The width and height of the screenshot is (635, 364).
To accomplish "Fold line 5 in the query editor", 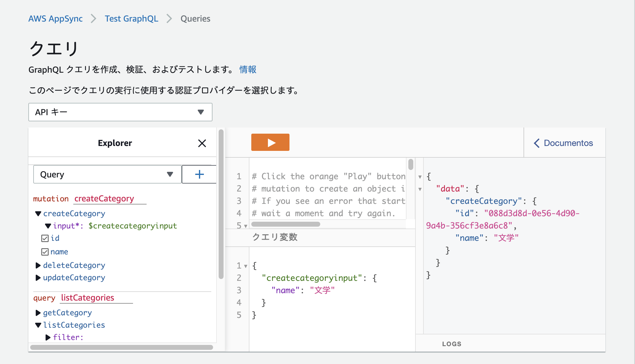I will point(245,226).
